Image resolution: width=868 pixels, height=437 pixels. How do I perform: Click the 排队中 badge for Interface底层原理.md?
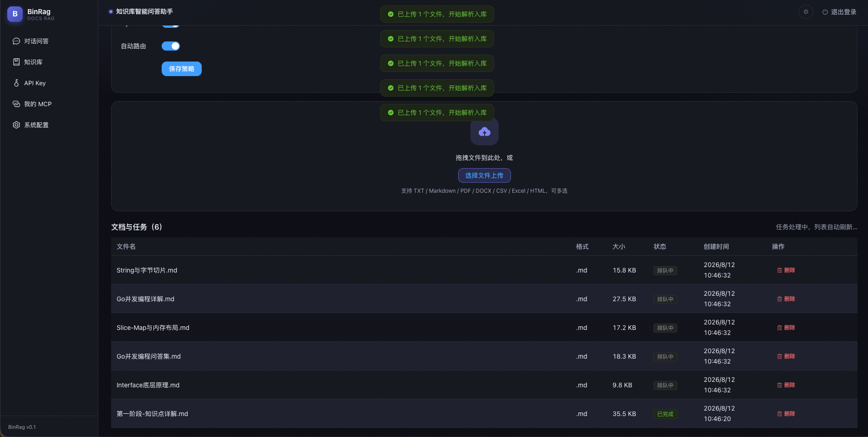[x=665, y=386]
